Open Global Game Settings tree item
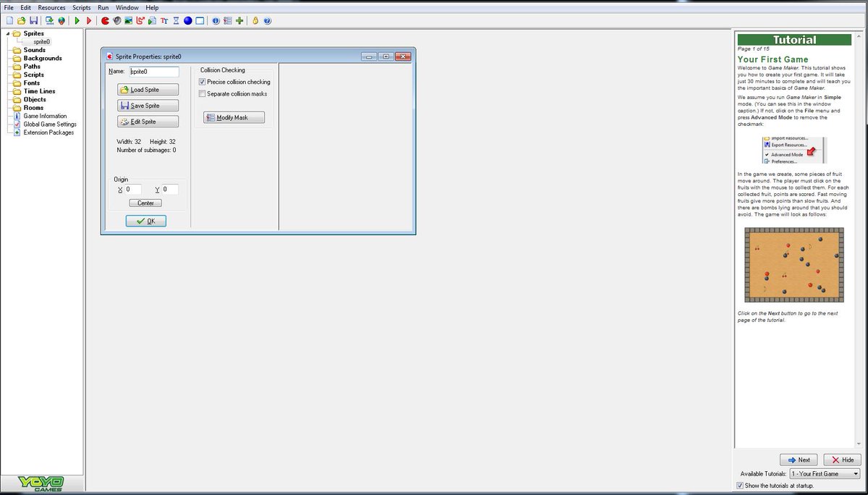Image resolution: width=868 pixels, height=495 pixels. pyautogui.click(x=50, y=124)
